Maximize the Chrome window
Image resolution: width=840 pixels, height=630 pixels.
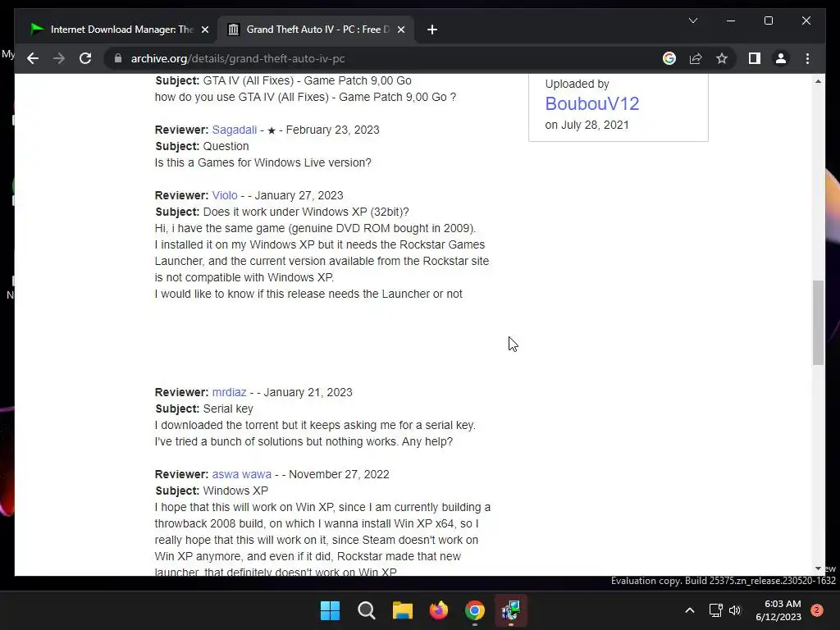[x=768, y=21]
